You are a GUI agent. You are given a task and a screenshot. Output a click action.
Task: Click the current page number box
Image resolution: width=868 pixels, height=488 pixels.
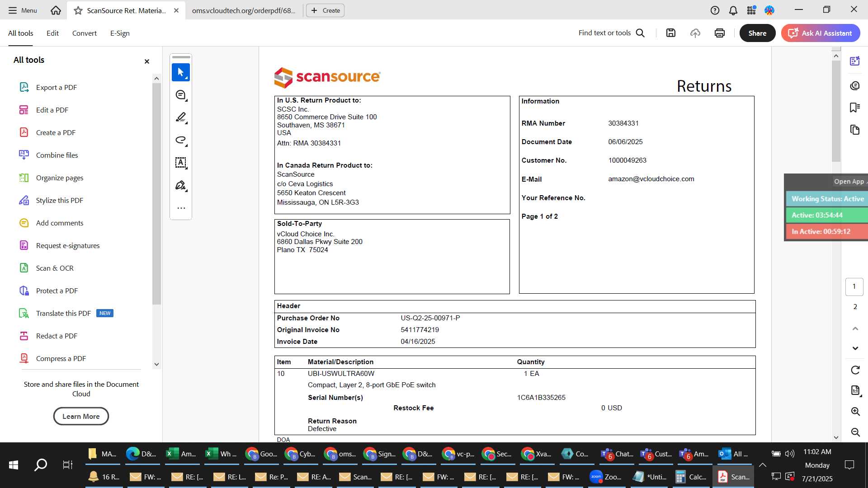[x=854, y=286]
